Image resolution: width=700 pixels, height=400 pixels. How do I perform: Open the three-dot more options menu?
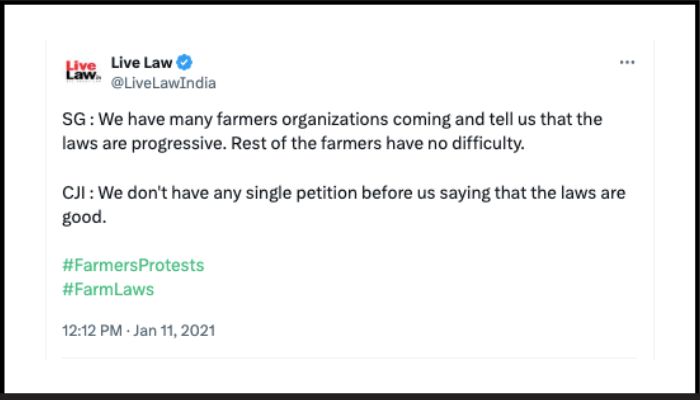click(627, 62)
